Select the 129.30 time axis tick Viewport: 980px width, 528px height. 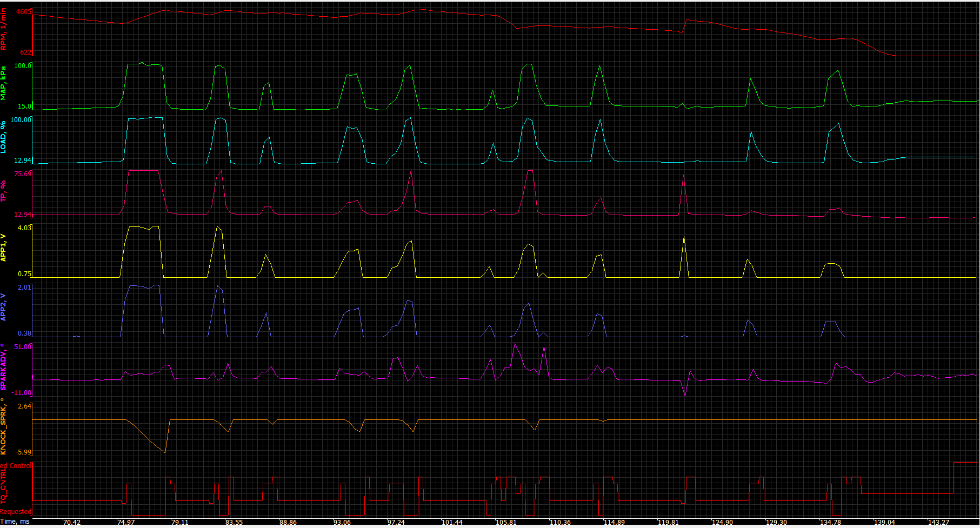coord(776,522)
